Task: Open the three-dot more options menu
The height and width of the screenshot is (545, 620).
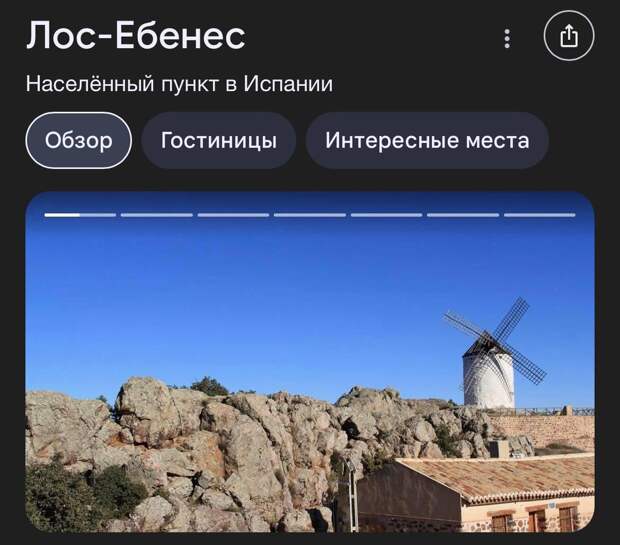Action: point(507,38)
